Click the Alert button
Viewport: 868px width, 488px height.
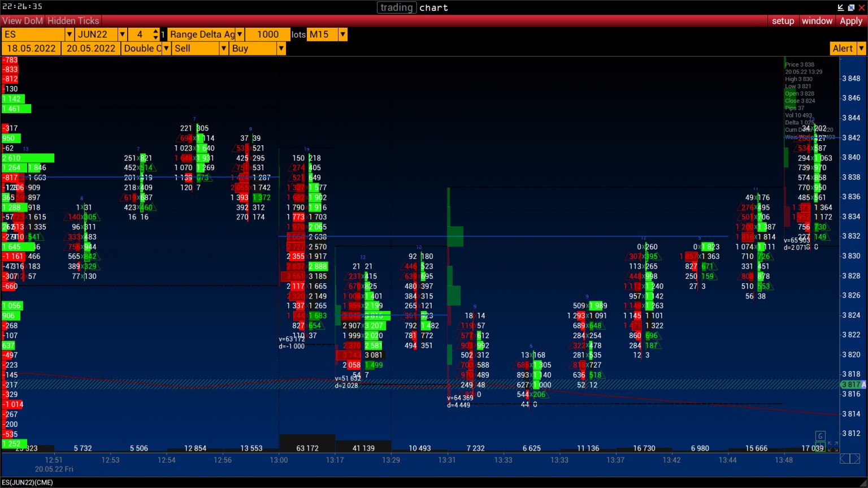pos(843,49)
